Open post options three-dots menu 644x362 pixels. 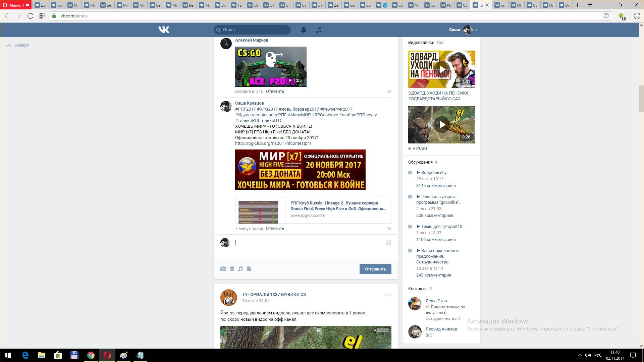point(388,295)
